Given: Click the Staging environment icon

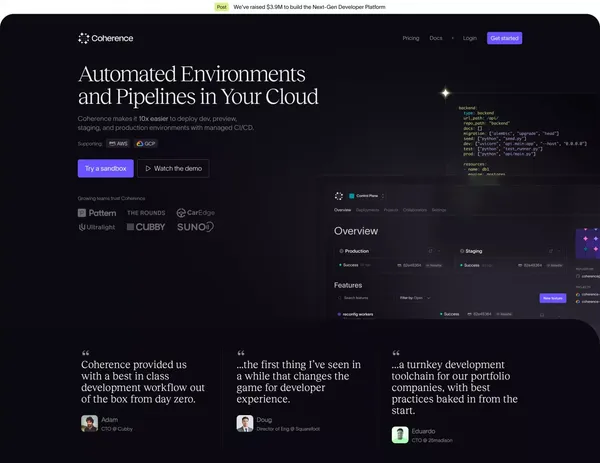Looking at the screenshot, I should (462, 251).
